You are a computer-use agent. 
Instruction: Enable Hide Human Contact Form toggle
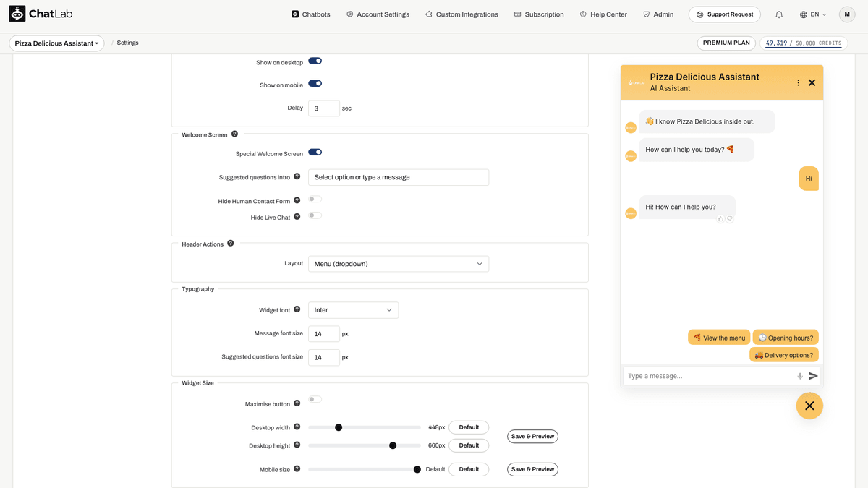[x=315, y=199]
